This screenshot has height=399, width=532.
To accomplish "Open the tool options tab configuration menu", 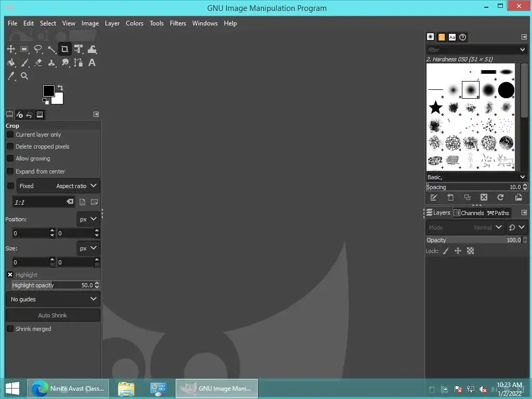I will [x=96, y=115].
